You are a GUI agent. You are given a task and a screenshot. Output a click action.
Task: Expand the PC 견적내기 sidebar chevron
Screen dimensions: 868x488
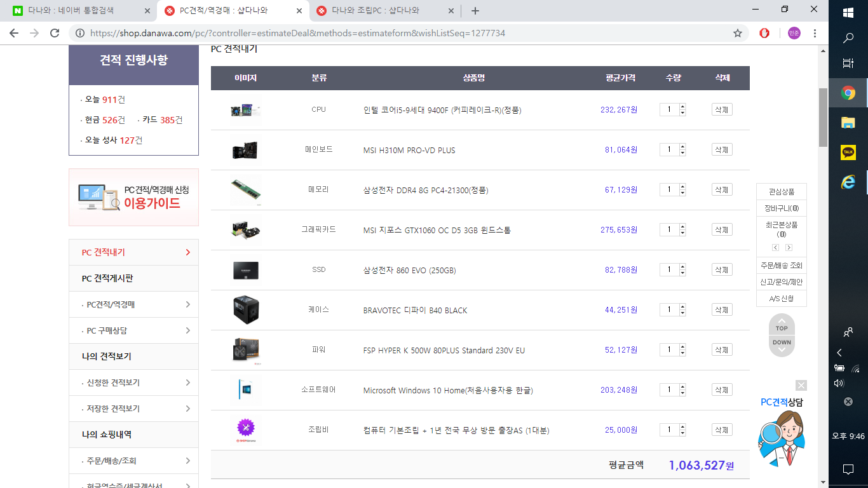coord(187,252)
